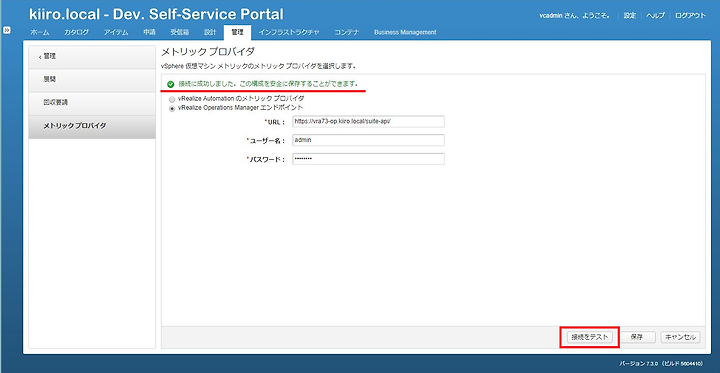This screenshot has height=373, width=720.
Task: Click the メトリック プロバイダ page heading
Action: [208, 51]
